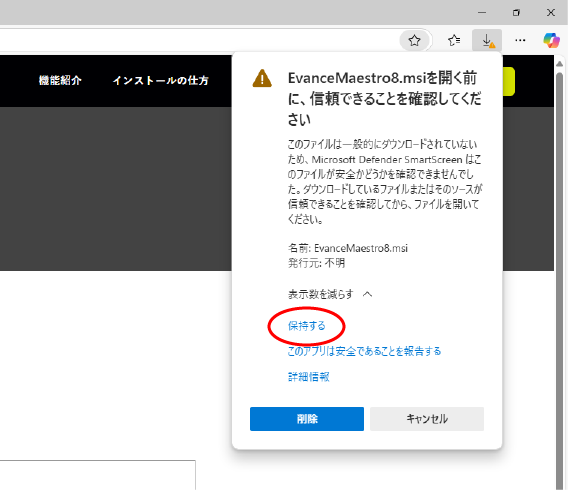Minimize the browser window

coord(482,12)
